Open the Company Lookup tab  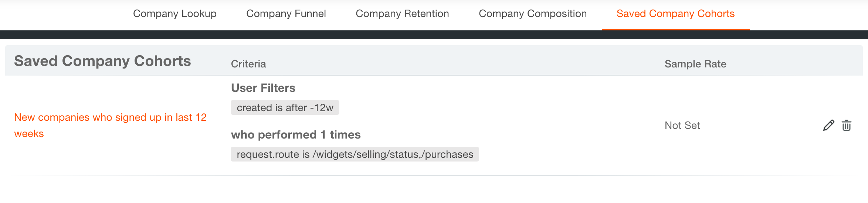pos(174,14)
